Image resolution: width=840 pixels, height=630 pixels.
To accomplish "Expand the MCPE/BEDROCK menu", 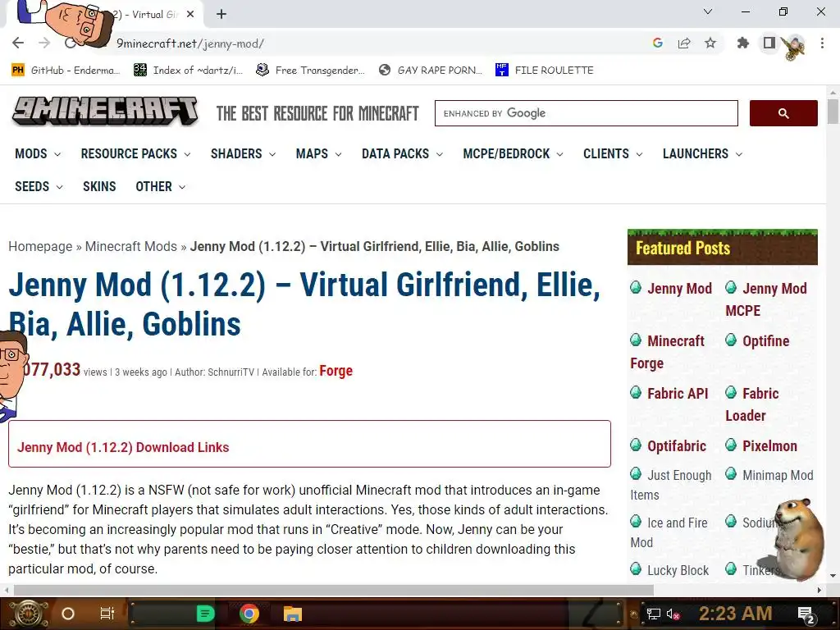I will tap(513, 154).
